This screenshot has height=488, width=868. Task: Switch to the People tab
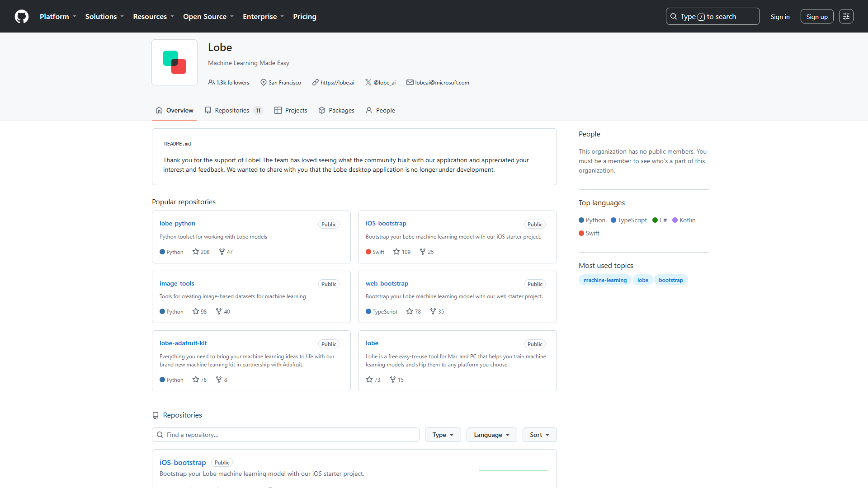point(380,110)
